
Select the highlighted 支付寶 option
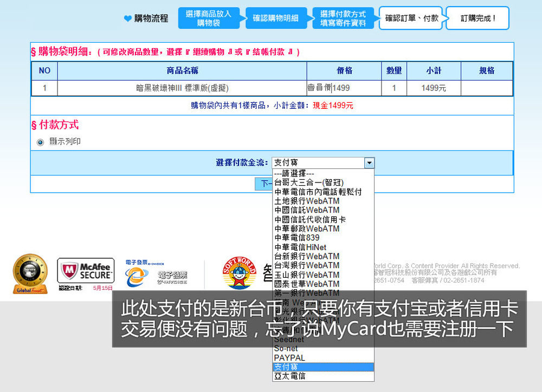coord(323,367)
